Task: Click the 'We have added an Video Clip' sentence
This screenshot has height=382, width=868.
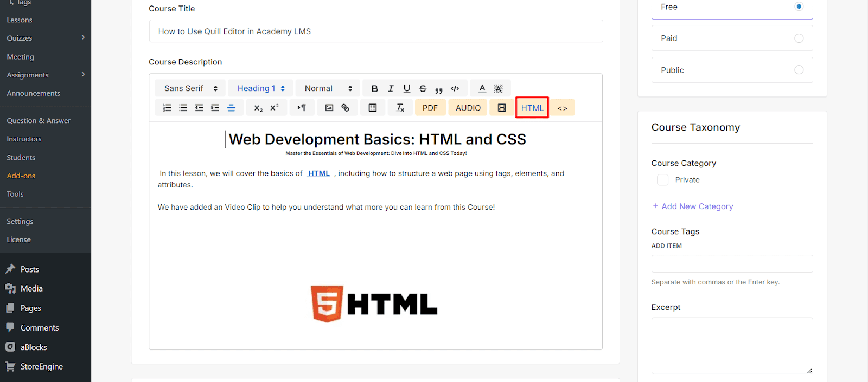Action: coord(326,207)
